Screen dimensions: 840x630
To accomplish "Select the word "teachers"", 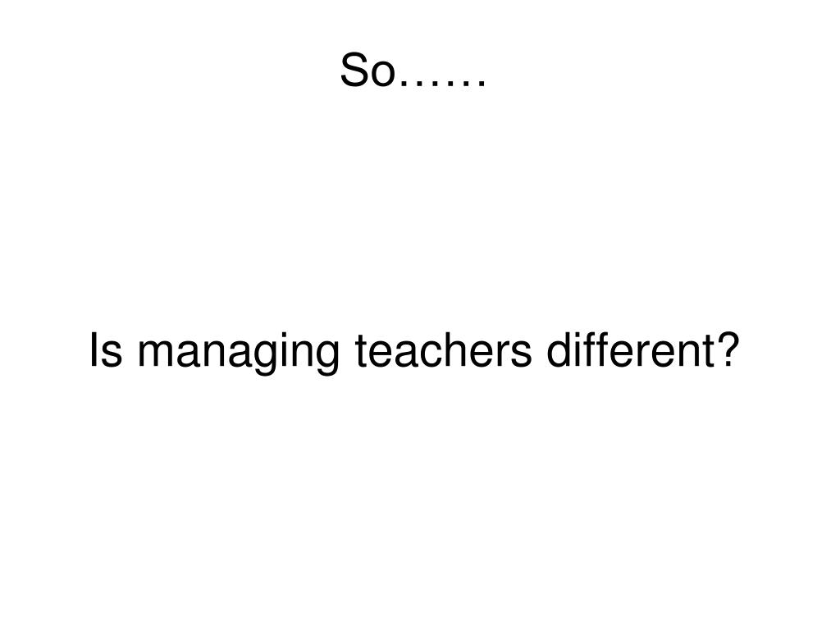I will [x=444, y=349].
